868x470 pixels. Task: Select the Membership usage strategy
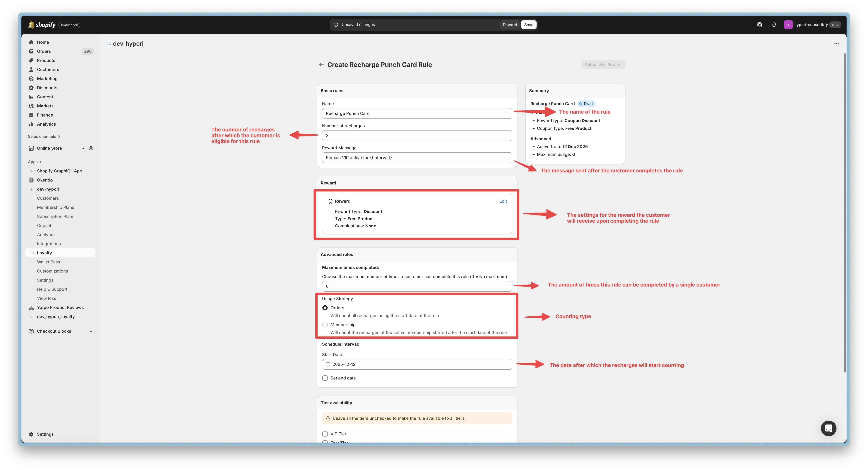(325, 325)
